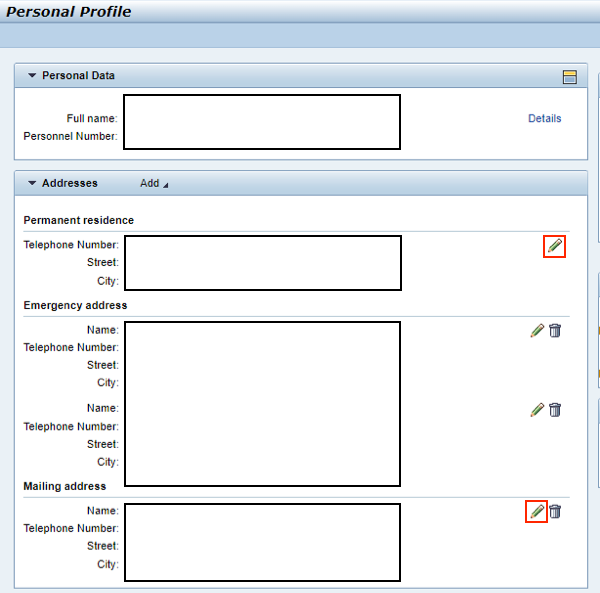Edit the Permanent residence address
The height and width of the screenshot is (593, 600).
[554, 246]
